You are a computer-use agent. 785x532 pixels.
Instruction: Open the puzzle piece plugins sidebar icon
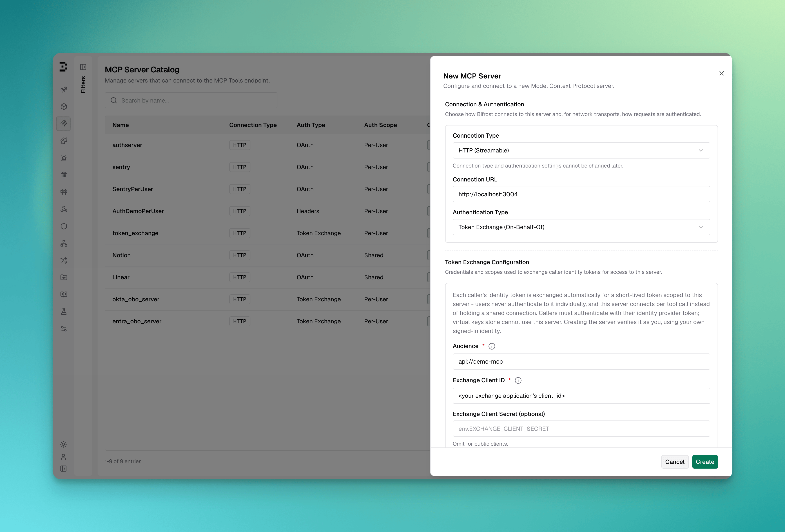[x=64, y=141]
